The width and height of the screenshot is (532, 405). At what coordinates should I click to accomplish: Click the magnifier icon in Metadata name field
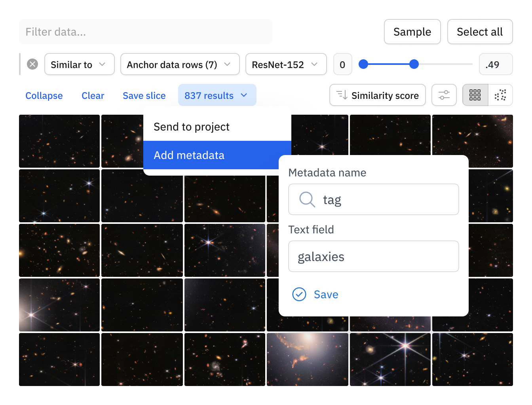pos(307,199)
